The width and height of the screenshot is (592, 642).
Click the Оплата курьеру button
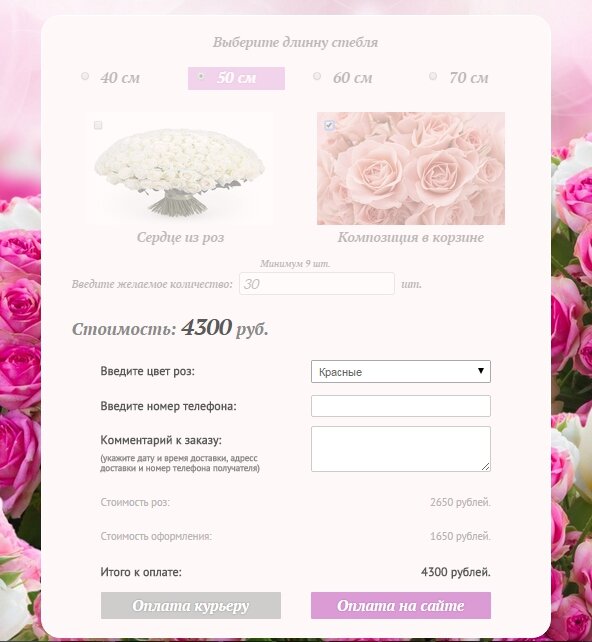click(x=191, y=605)
